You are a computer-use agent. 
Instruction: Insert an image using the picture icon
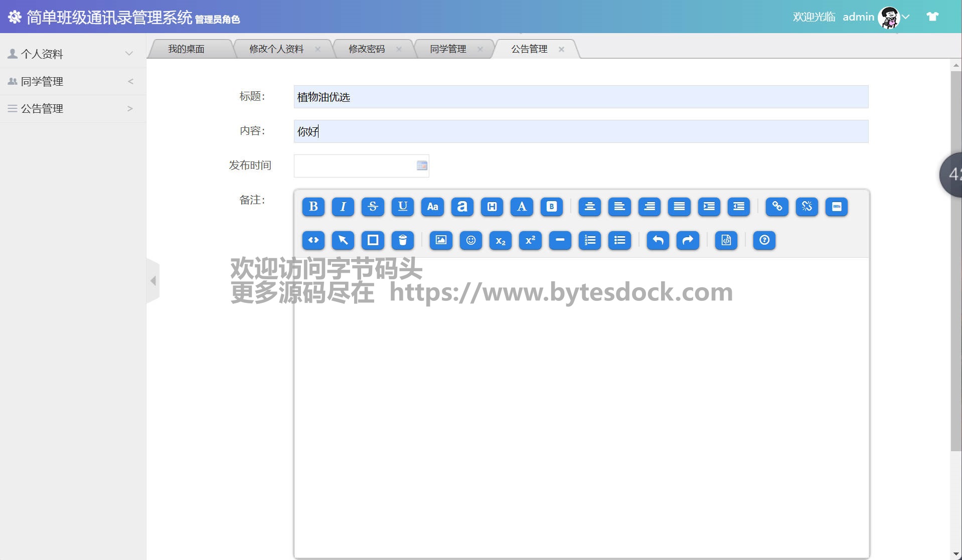click(x=441, y=240)
